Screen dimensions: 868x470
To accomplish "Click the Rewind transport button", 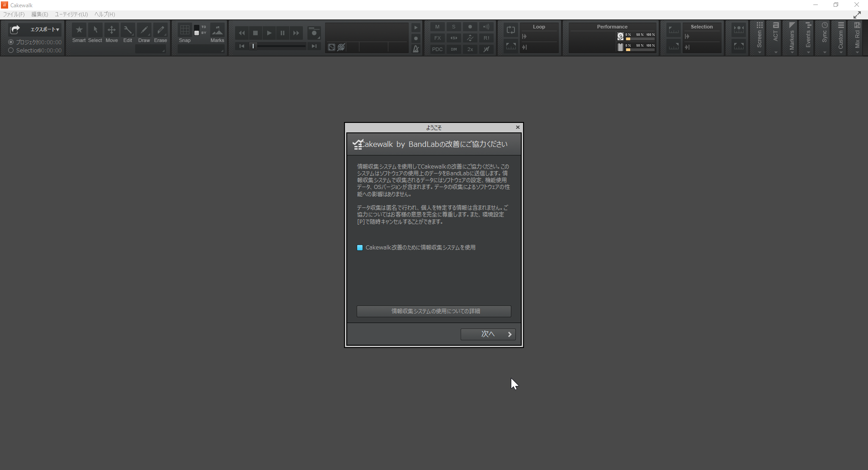I will pos(242,33).
